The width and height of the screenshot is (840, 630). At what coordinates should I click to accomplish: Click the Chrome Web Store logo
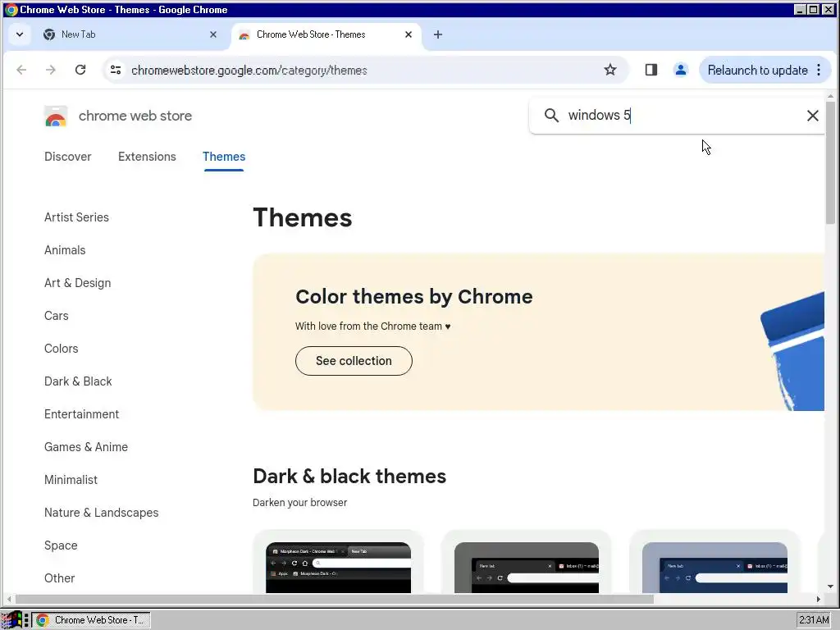56,116
